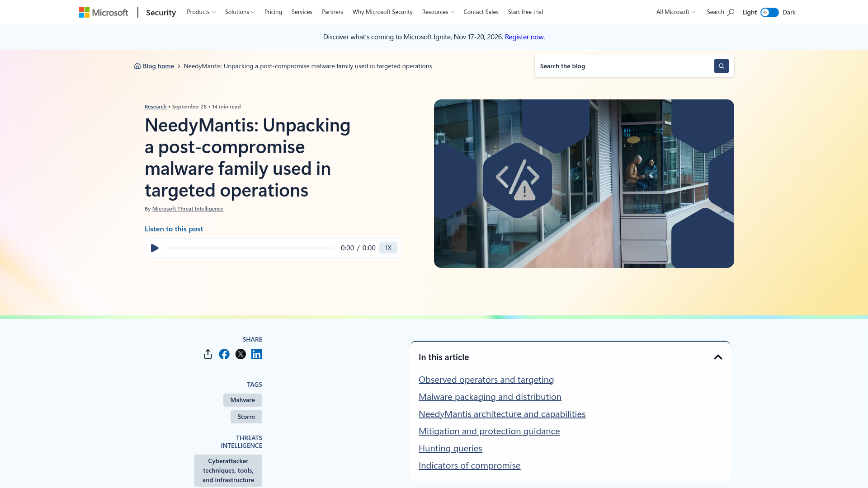Share the article on LinkedIn

pyautogui.click(x=257, y=354)
